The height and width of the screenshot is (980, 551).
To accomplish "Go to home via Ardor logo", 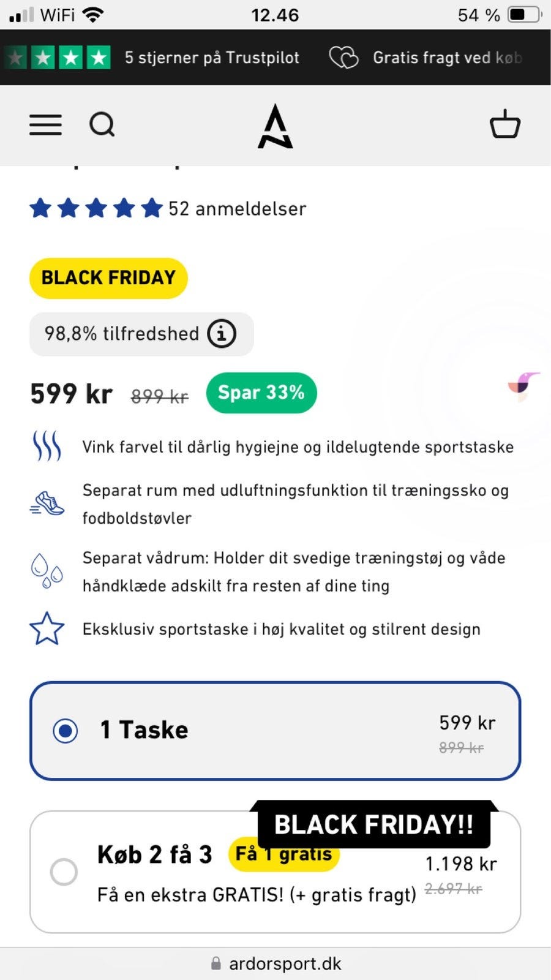I will (275, 126).
